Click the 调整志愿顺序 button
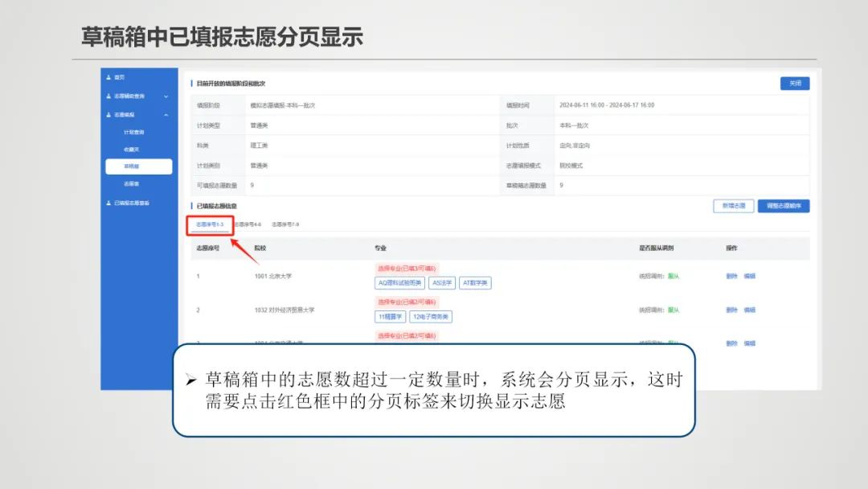Image resolution: width=868 pixels, height=489 pixels. point(783,206)
